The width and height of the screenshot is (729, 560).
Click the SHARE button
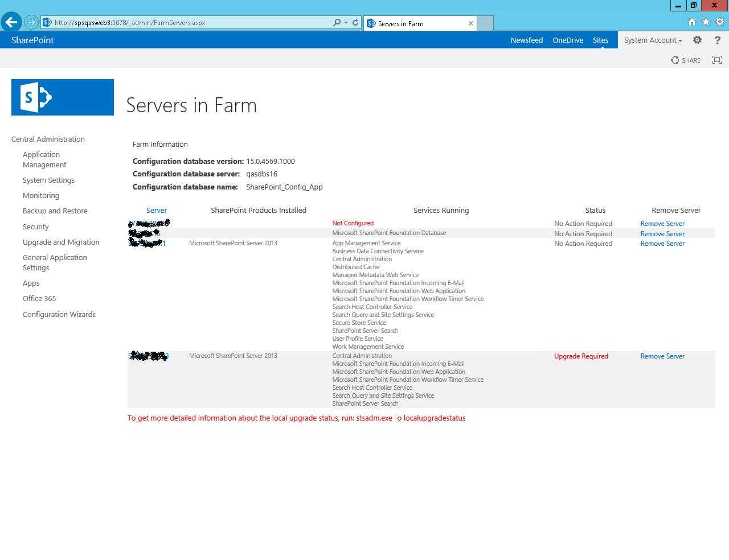[686, 60]
